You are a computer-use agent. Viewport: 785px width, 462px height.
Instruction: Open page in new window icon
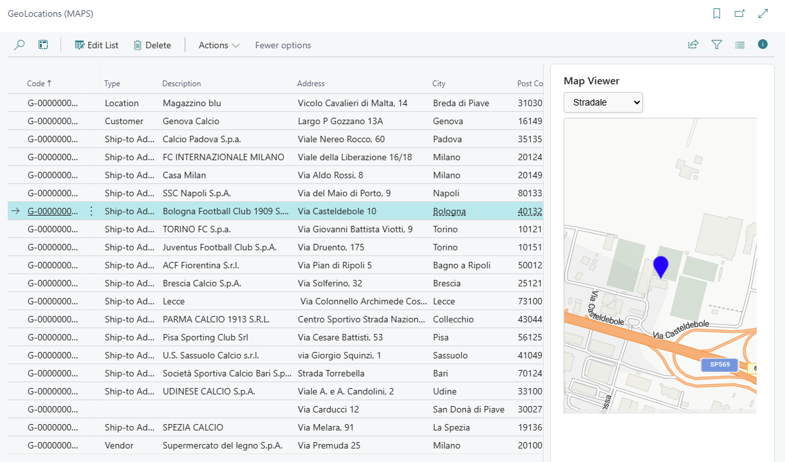click(739, 14)
